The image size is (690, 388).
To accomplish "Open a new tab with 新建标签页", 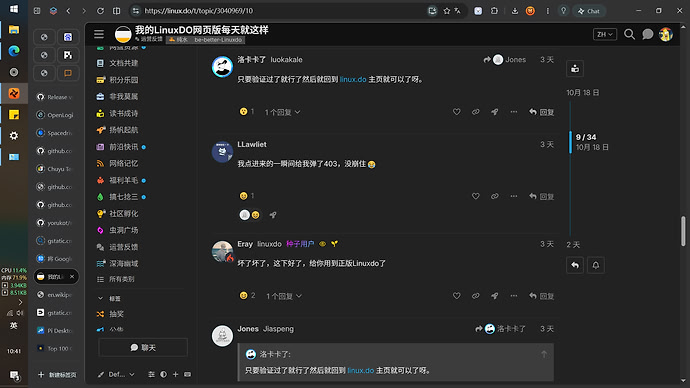I will coord(57,375).
